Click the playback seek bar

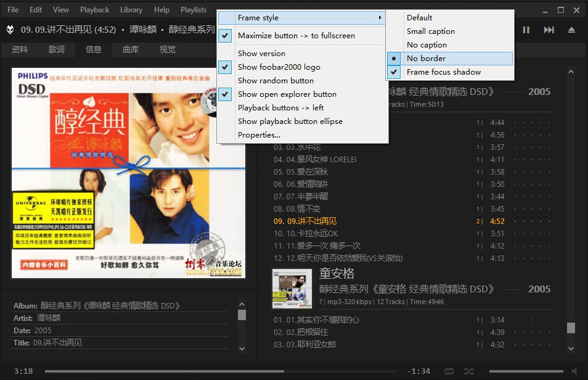click(221, 371)
